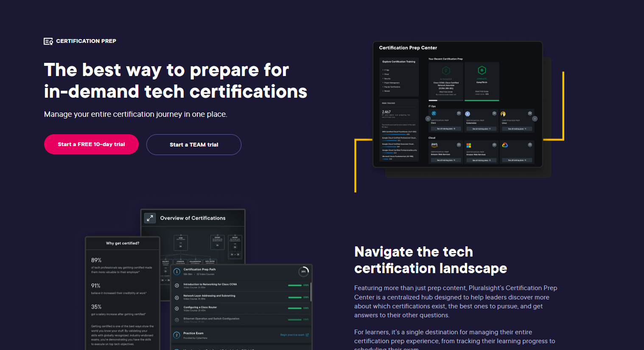Click the badge icon on the AWS card
This screenshot has height=350, width=644.
coord(459,145)
